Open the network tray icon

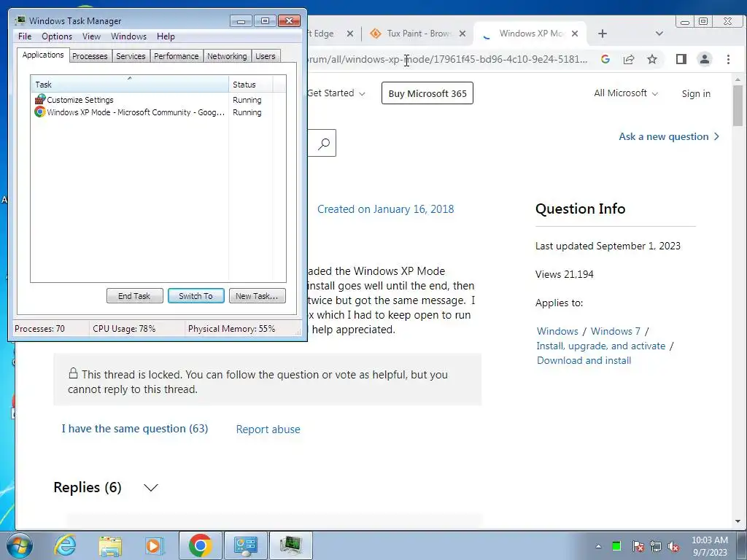click(656, 546)
